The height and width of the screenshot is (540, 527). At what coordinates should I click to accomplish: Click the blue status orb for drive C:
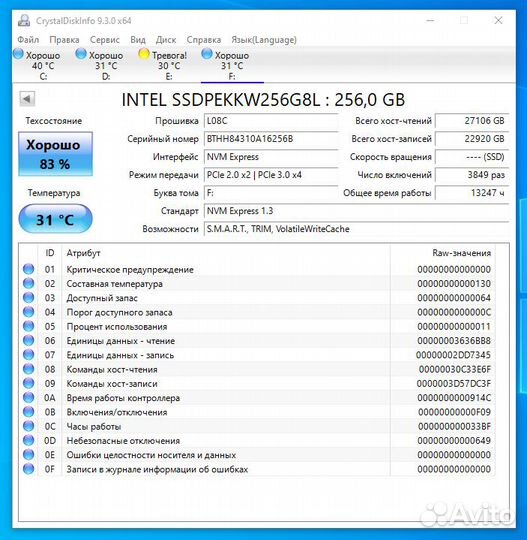pyautogui.click(x=18, y=54)
